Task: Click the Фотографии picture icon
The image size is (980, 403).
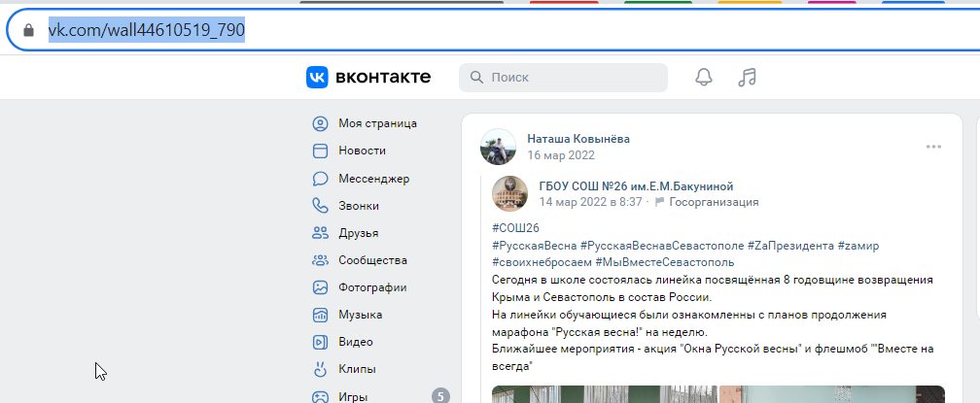Action: pyautogui.click(x=320, y=287)
